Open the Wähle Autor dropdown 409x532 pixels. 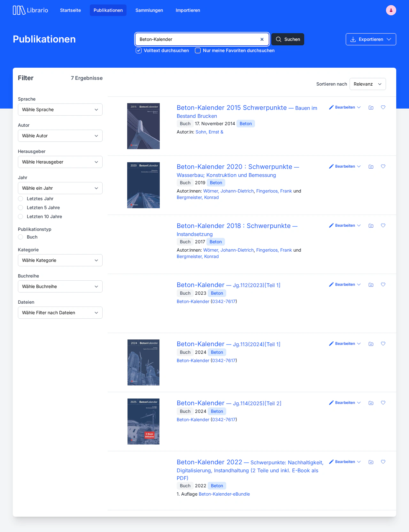[x=60, y=136]
